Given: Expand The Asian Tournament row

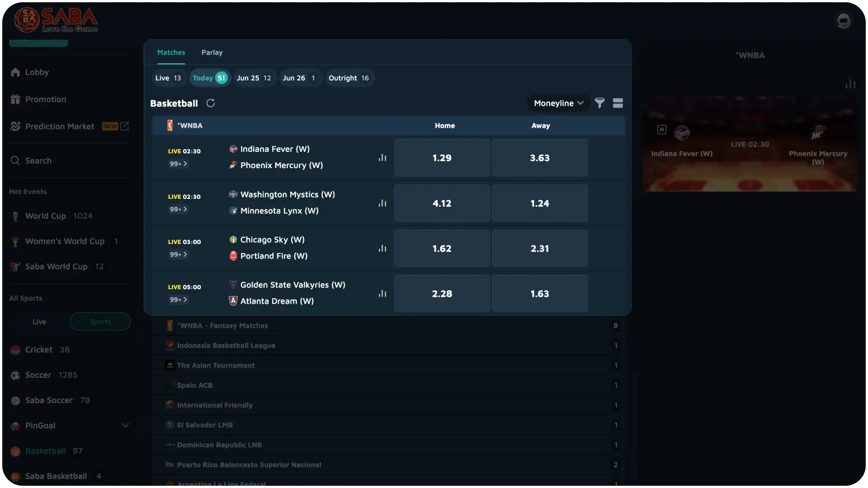Looking at the screenshot, I should (389, 365).
